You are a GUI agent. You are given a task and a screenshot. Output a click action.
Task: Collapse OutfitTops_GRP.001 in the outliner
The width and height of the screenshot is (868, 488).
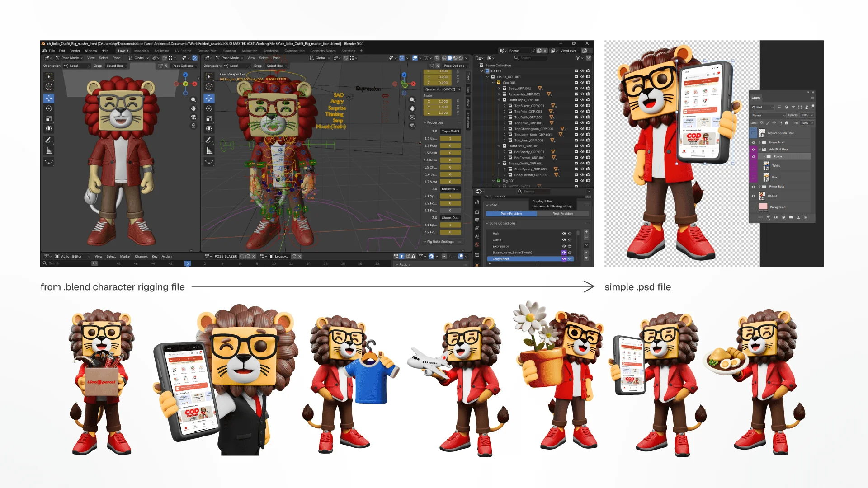pyautogui.click(x=499, y=100)
